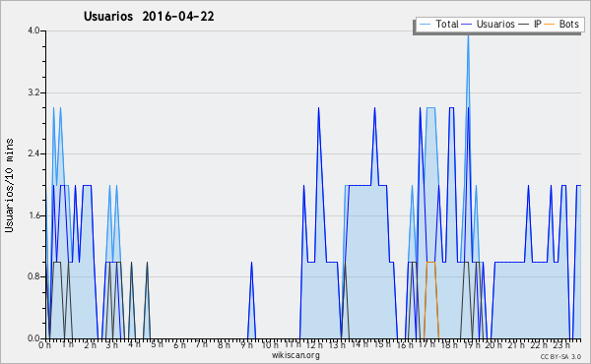591x364 pixels.
Task: Click the Usuarios peak of 3 near 15 h
Action: (374, 109)
